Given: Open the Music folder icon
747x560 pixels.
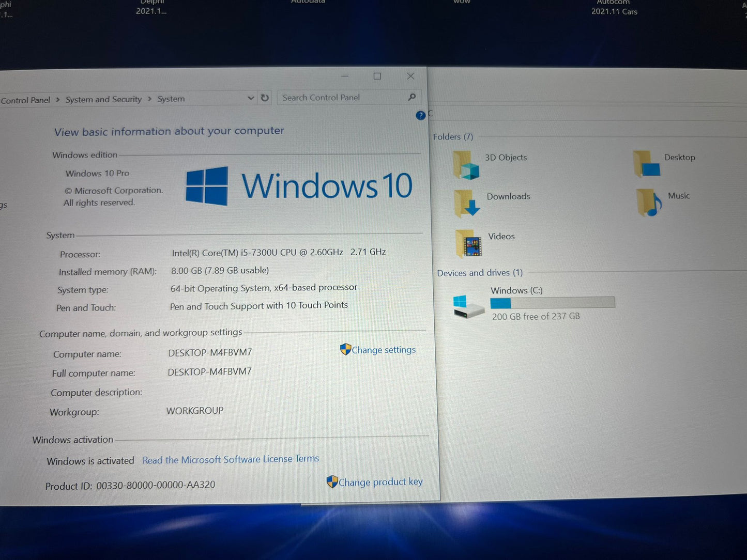Looking at the screenshot, I should (649, 203).
